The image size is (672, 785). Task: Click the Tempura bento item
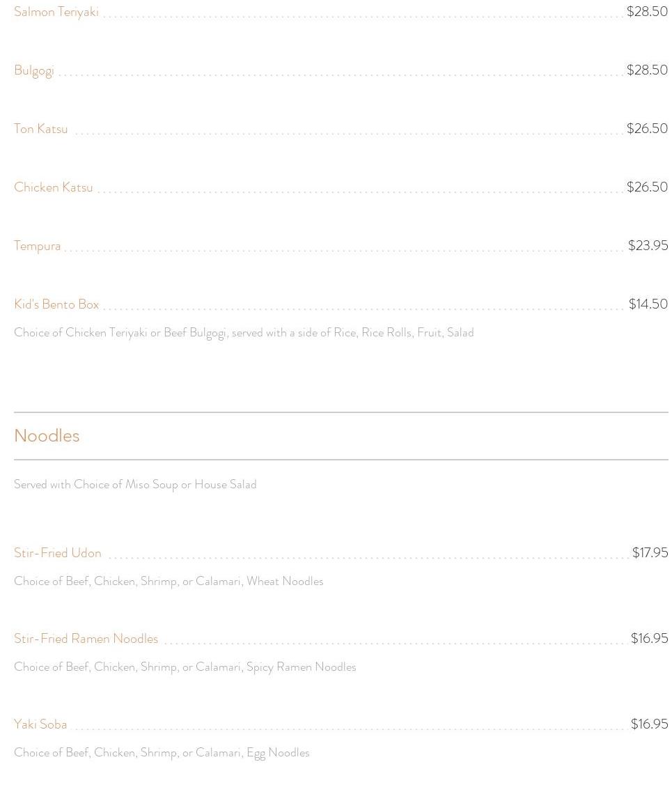click(x=38, y=246)
